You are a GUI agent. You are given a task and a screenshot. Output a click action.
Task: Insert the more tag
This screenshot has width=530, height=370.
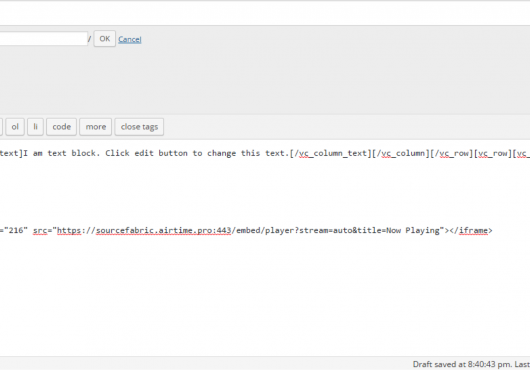pos(96,127)
